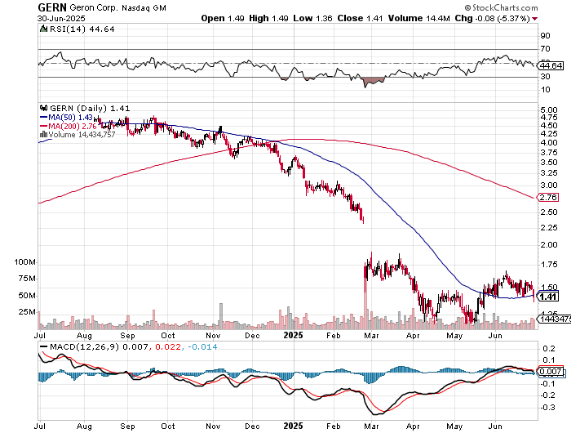Click the RSI 70 overbought level label
The width and height of the screenshot is (571, 433).
coord(546,49)
